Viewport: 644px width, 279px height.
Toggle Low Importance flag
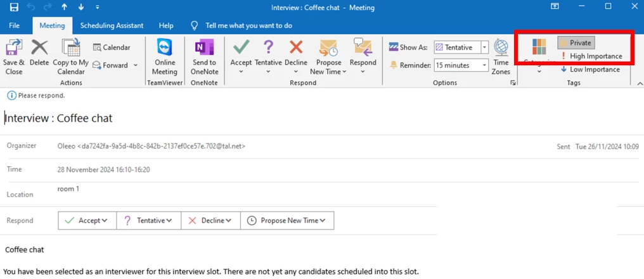(x=589, y=70)
